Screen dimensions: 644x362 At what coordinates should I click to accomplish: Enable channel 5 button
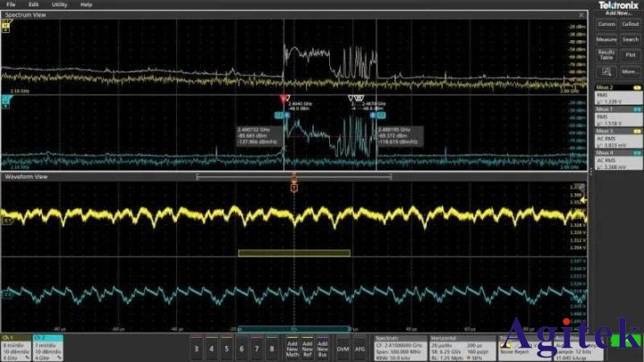click(227, 345)
